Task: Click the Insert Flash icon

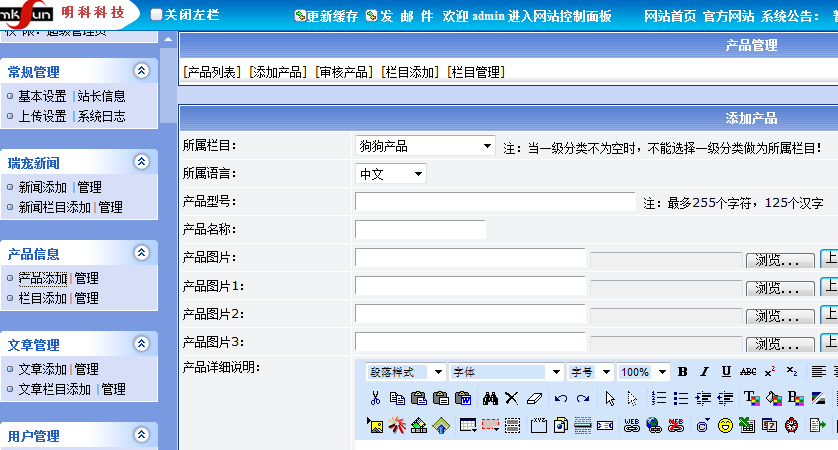Action: (x=397, y=425)
